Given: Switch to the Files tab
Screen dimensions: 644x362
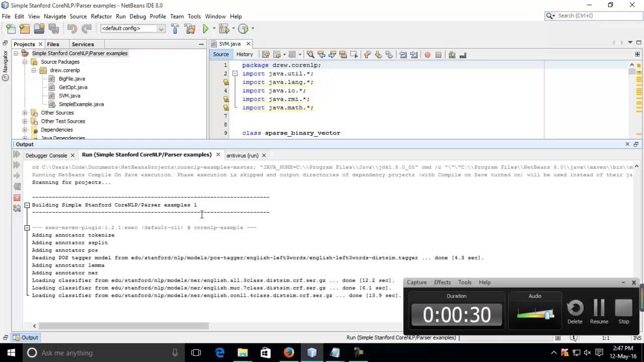Looking at the screenshot, I should [x=53, y=44].
